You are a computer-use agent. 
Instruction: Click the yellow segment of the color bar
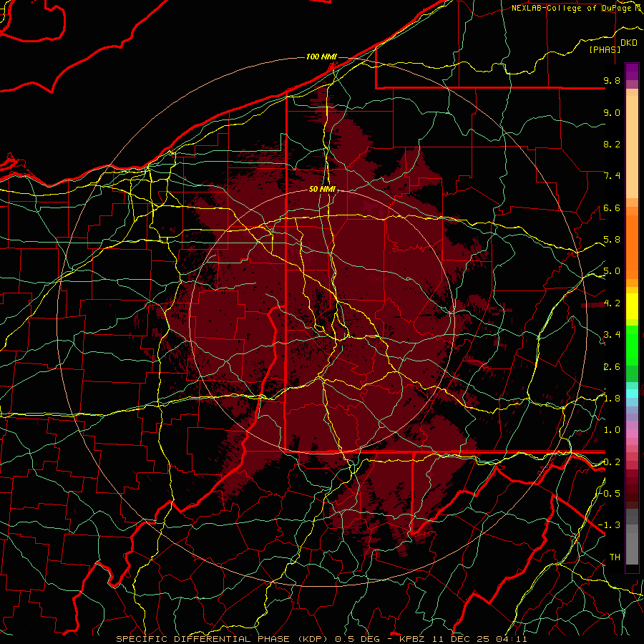point(632,306)
